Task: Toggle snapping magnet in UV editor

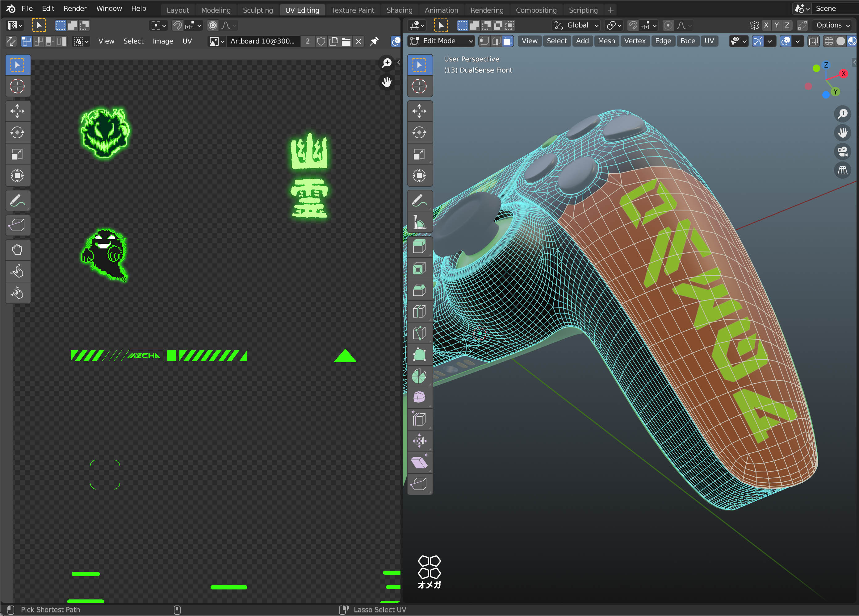Action: (x=177, y=25)
